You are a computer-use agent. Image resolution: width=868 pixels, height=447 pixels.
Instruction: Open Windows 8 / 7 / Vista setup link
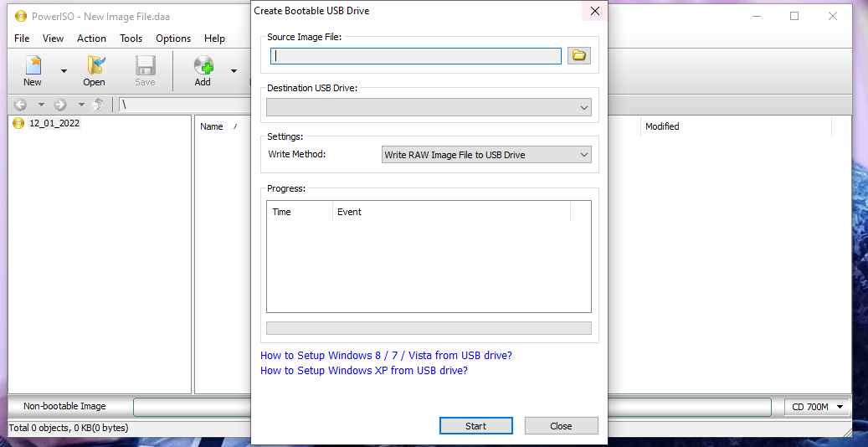(x=387, y=356)
